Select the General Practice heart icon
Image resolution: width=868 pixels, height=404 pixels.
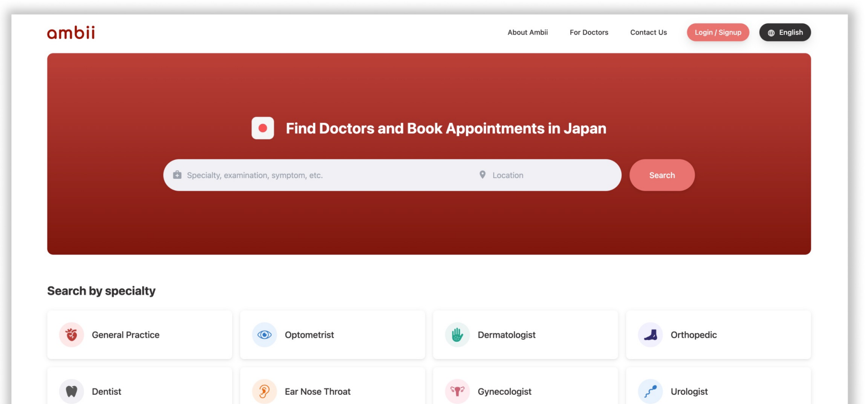[x=72, y=335]
